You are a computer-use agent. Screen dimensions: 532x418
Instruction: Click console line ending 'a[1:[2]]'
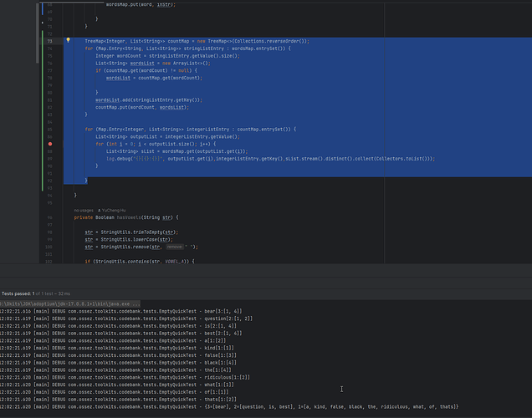[113, 341]
